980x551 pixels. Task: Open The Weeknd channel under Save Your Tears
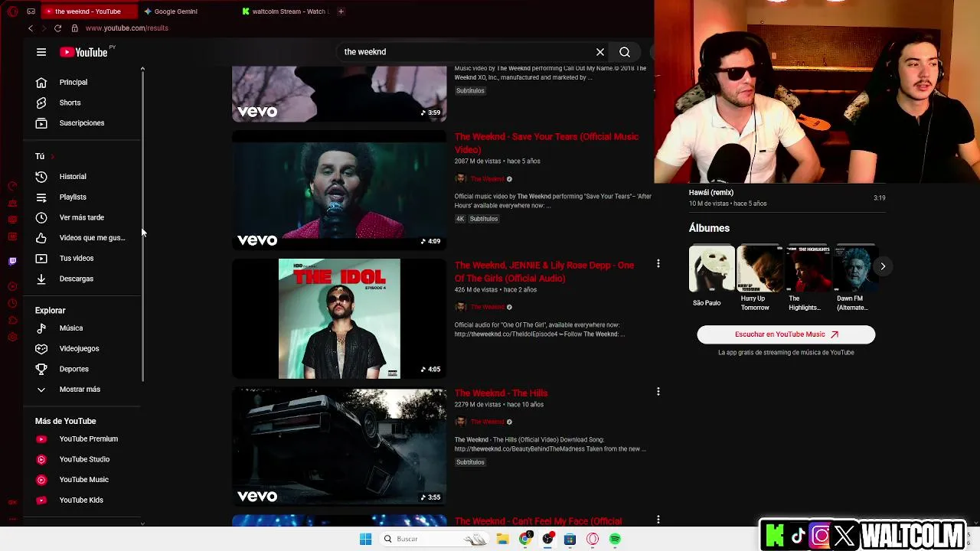488,179
